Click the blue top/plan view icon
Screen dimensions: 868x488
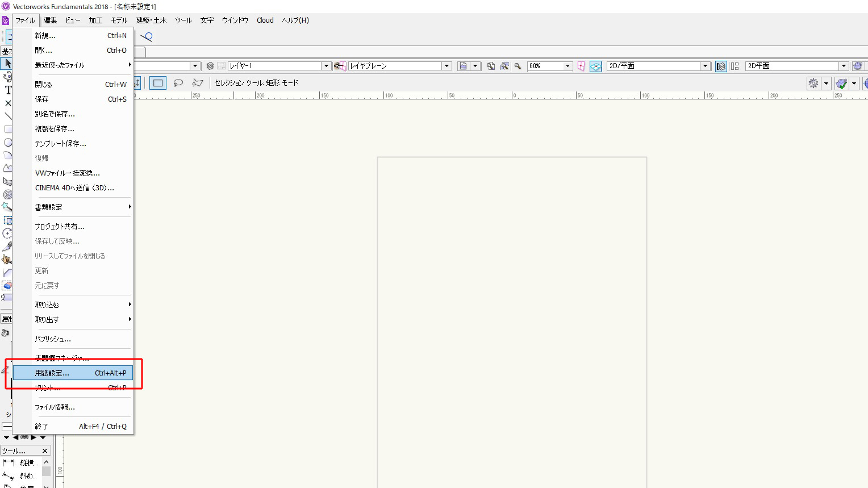pos(595,66)
